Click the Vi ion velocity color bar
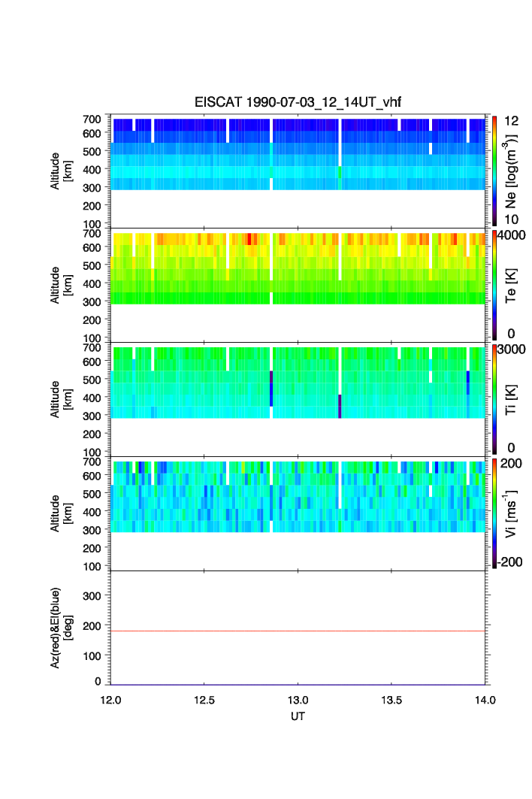This screenshot has height=799, width=532. pos(494,513)
